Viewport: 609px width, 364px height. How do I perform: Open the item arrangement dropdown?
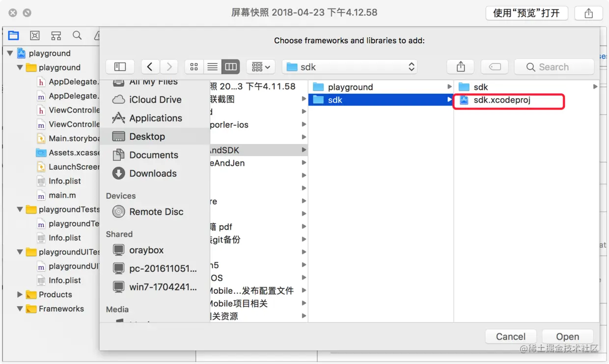coord(260,67)
